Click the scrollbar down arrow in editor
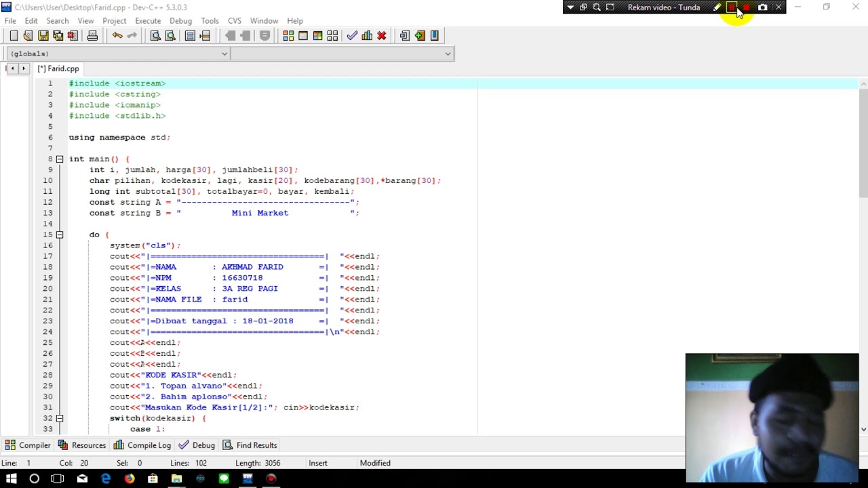Screen dimensions: 868x488 [863, 429]
